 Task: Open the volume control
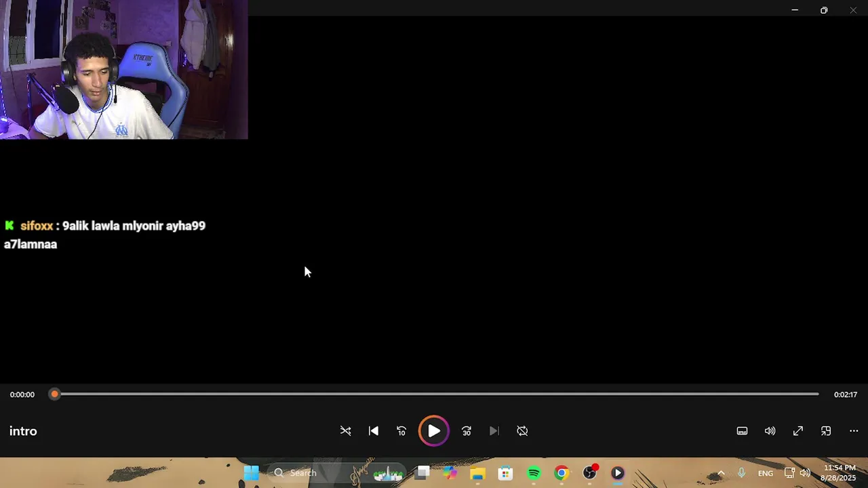[770, 431]
